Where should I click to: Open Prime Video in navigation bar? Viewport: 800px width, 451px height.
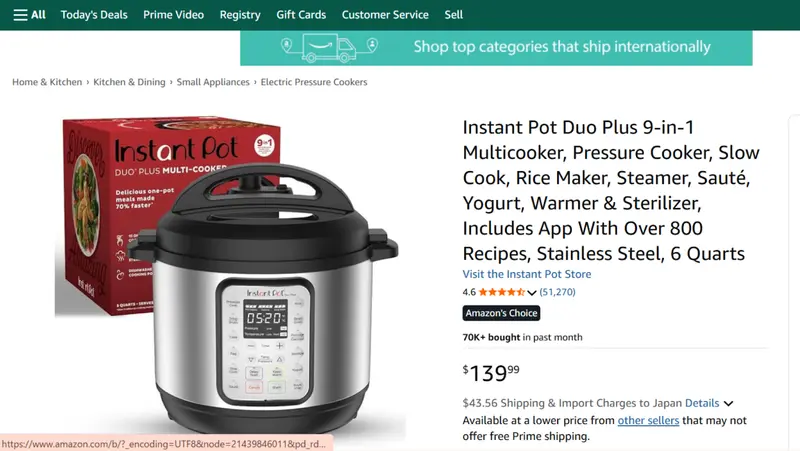(173, 15)
